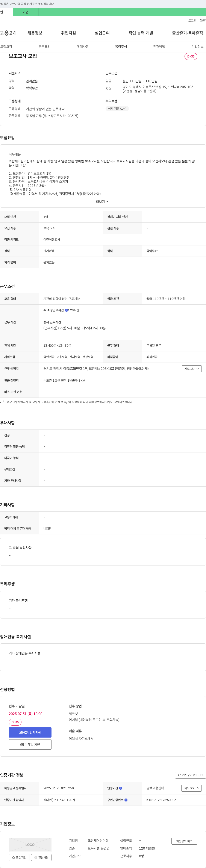Click the company LOGO placeholder image

point(30,844)
